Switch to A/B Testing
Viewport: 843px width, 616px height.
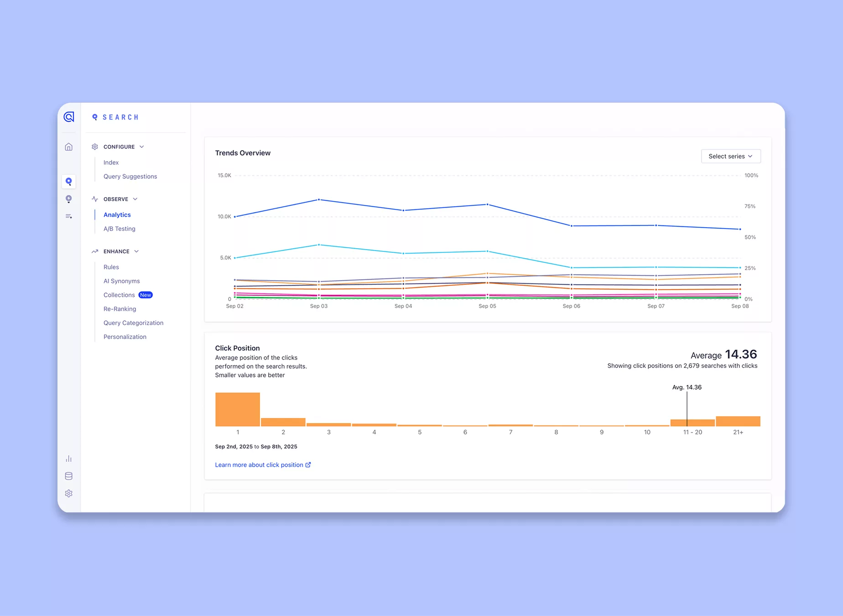pyautogui.click(x=119, y=229)
